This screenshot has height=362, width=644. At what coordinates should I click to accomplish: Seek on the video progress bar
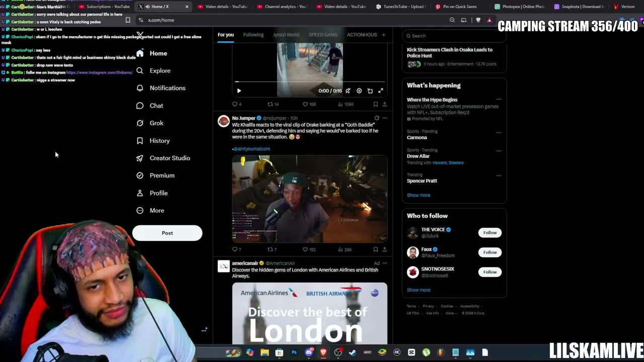coord(310,81)
